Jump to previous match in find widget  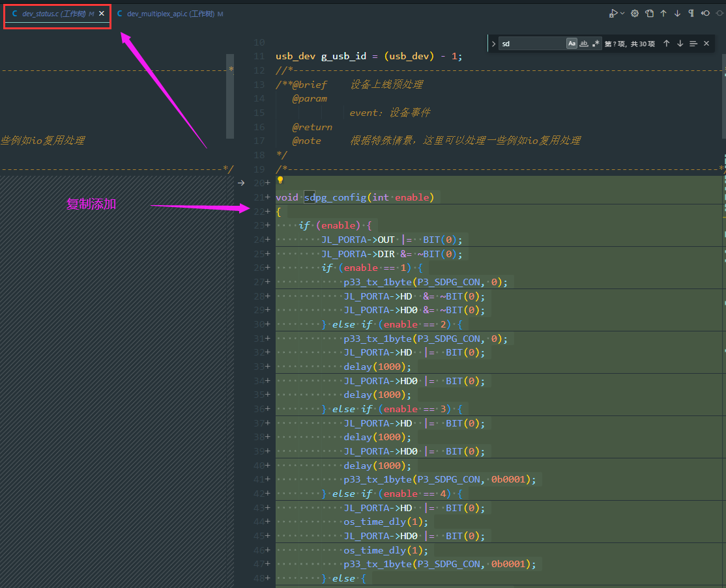(x=666, y=44)
